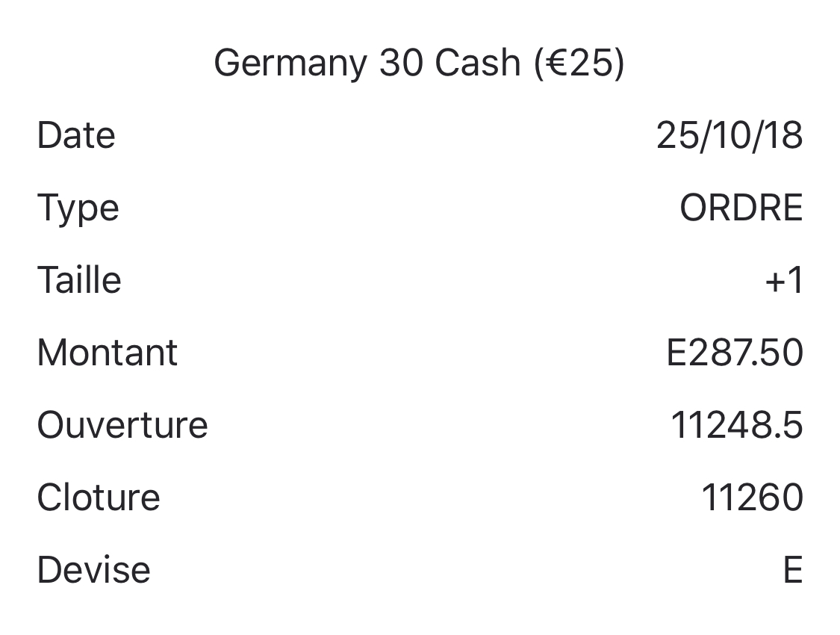This screenshot has height=635, width=840.
Task: Select the Montant label
Action: pos(108,353)
